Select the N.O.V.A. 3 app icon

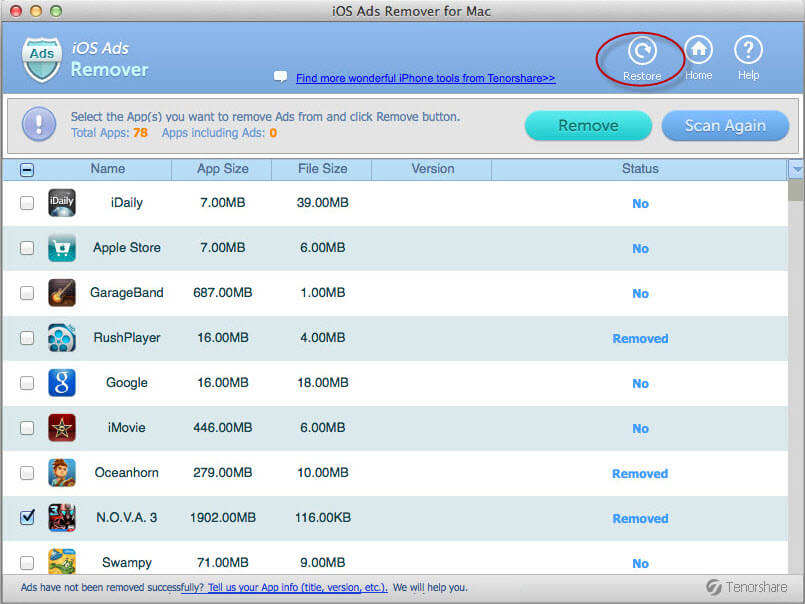(62, 518)
